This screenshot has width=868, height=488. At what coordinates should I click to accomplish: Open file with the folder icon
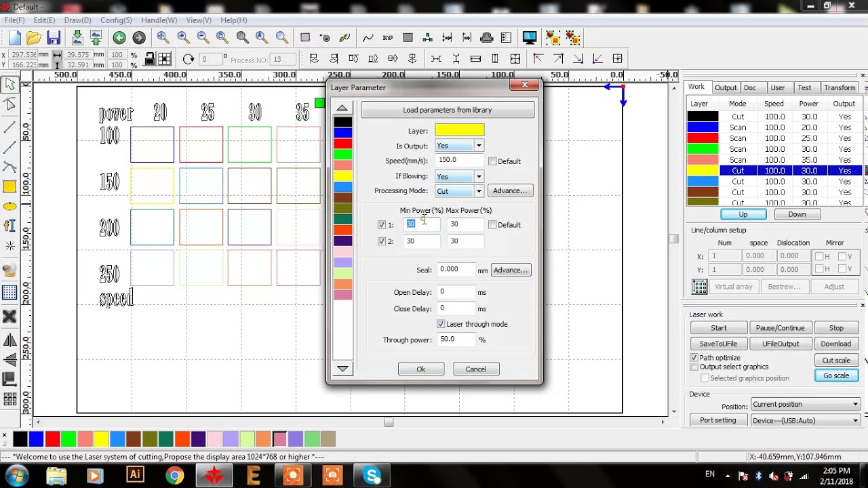(34, 38)
